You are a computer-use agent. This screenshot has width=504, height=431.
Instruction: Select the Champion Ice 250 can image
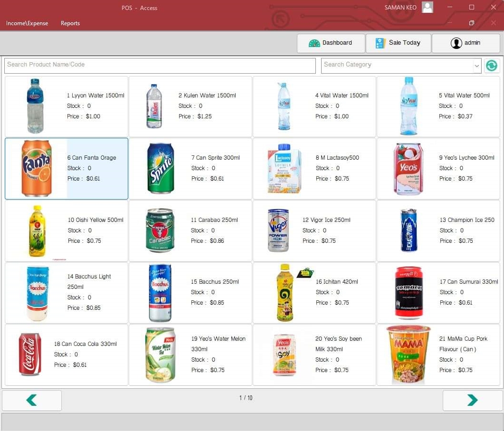(x=409, y=230)
